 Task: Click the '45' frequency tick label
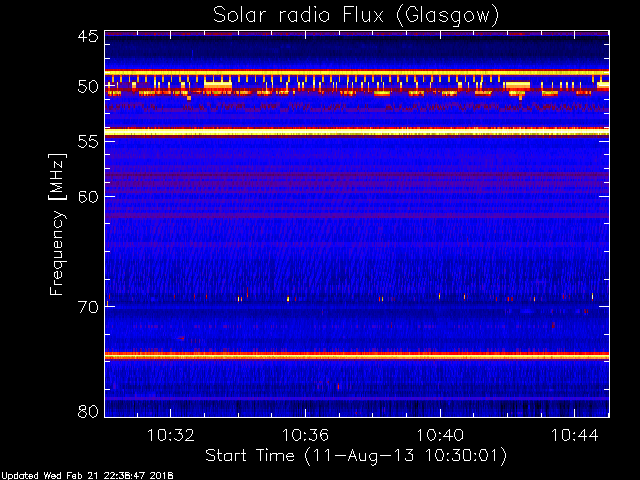[x=88, y=36]
